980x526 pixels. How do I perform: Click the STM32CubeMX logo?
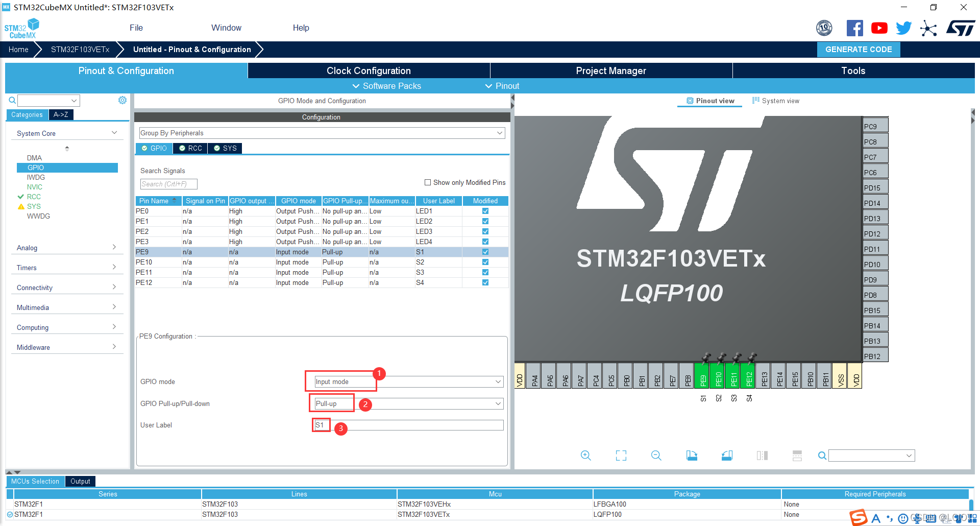tap(22, 29)
